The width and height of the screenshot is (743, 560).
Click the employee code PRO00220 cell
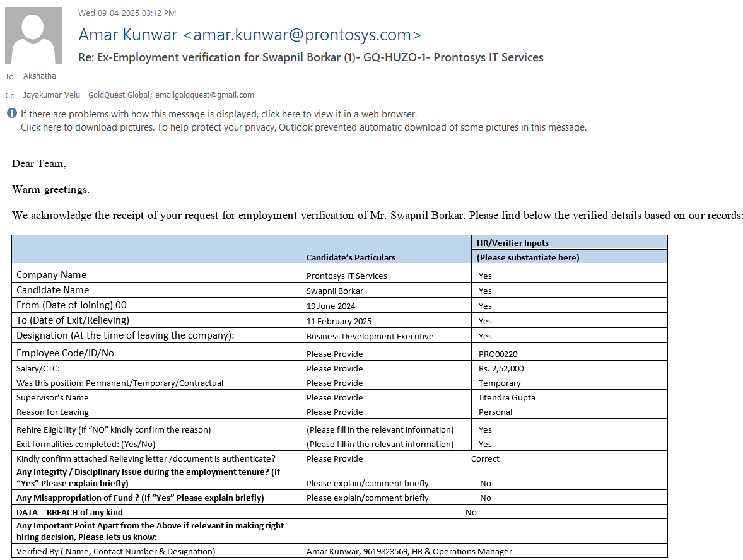tap(498, 354)
